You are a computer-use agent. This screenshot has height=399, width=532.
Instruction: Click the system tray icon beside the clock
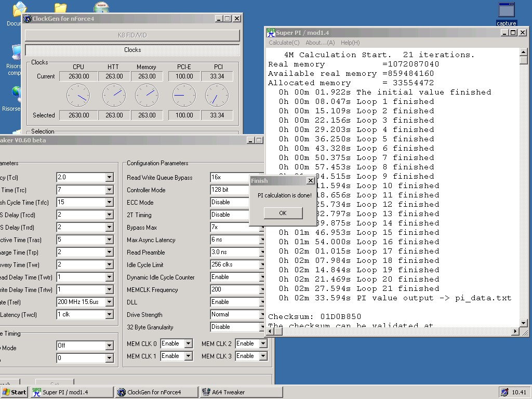point(504,392)
